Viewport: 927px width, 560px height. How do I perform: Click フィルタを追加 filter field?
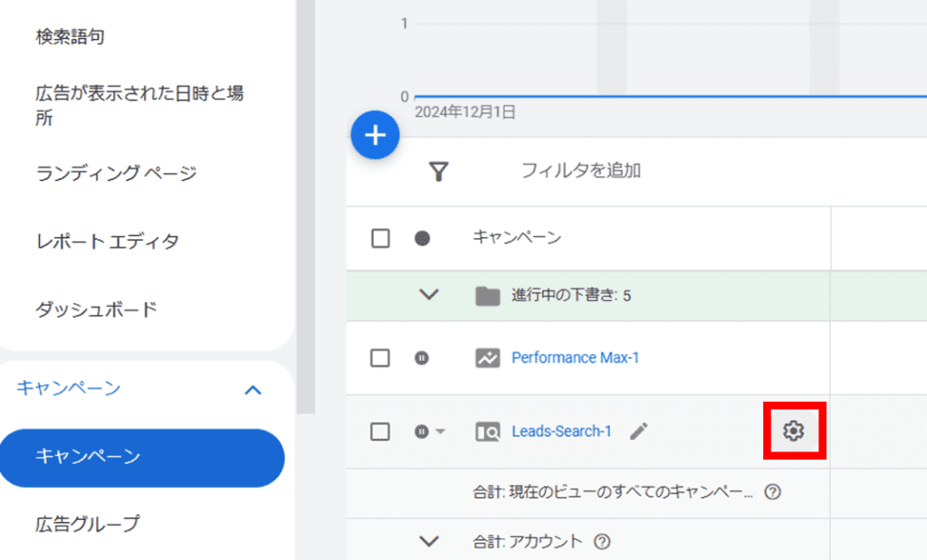point(580,171)
